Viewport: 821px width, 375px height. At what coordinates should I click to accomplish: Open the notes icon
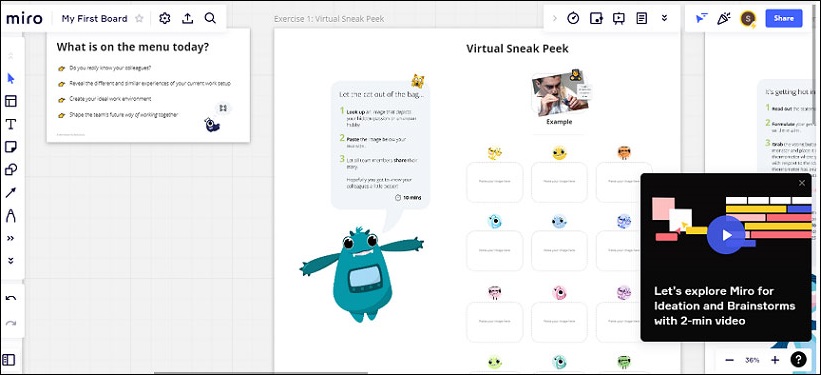(641, 18)
